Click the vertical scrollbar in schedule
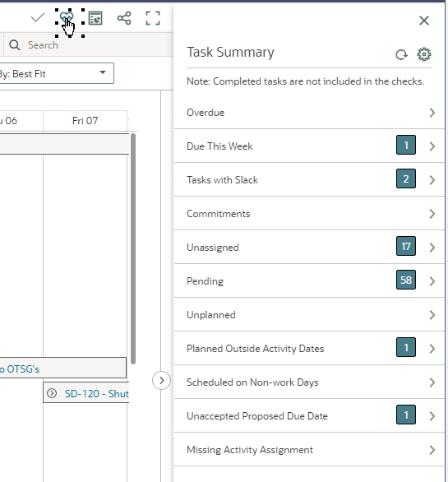The image size is (448, 482). tap(133, 249)
